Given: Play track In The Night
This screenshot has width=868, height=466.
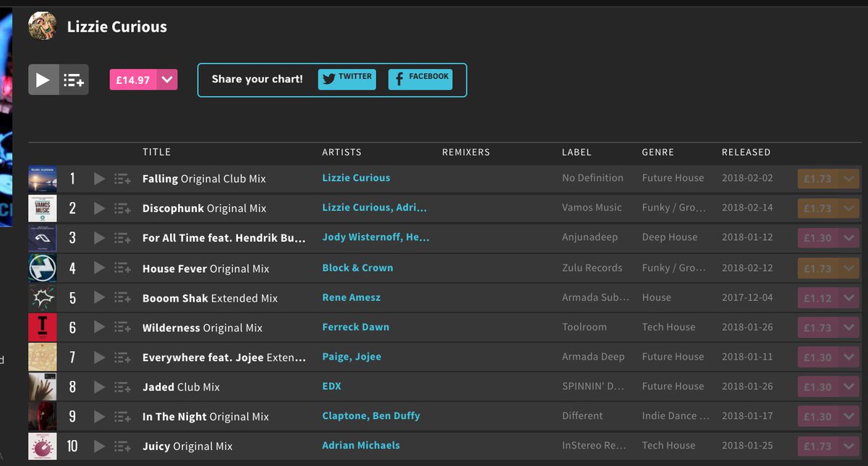Looking at the screenshot, I should pyautogui.click(x=100, y=417).
